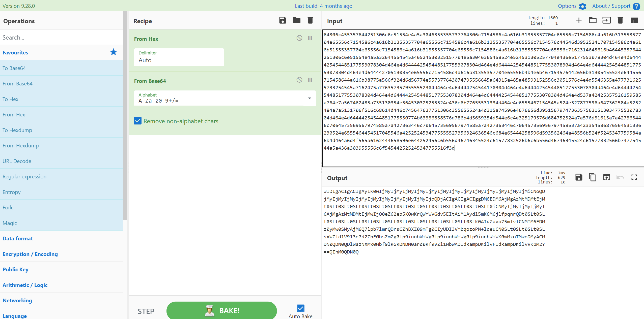Image resolution: width=644 pixels, height=319 pixels.
Task: Disable the From Hex operation
Action: tap(299, 38)
